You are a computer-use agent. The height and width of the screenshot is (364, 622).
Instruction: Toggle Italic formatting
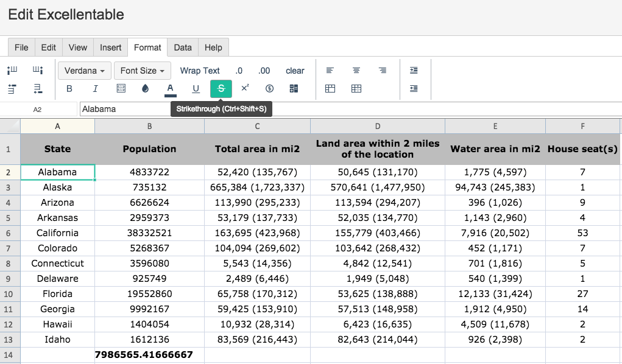click(x=95, y=88)
